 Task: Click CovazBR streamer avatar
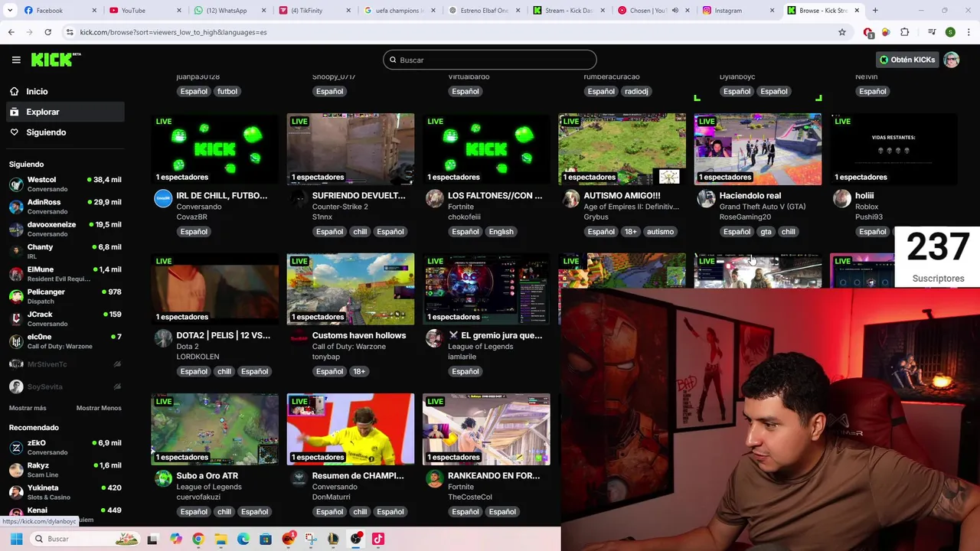pyautogui.click(x=163, y=199)
